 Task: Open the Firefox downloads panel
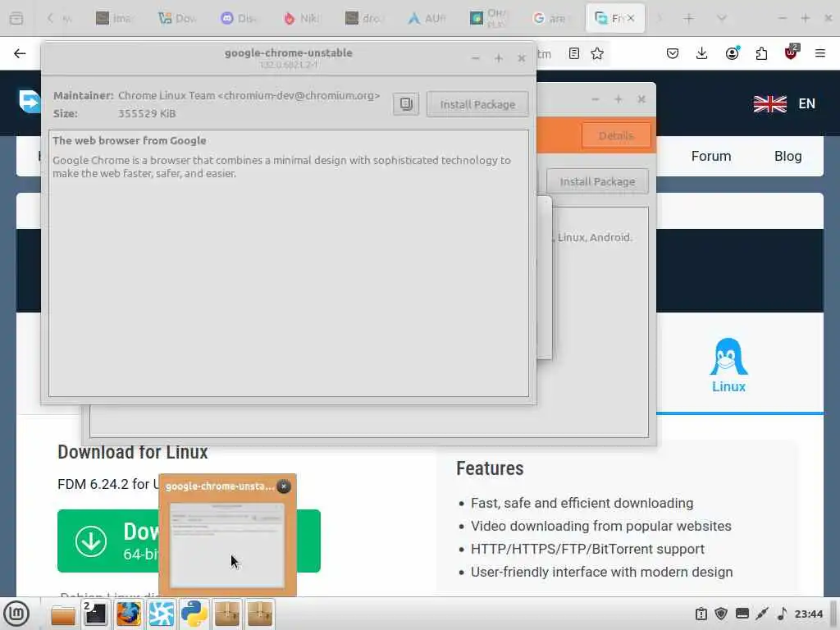coord(702,53)
